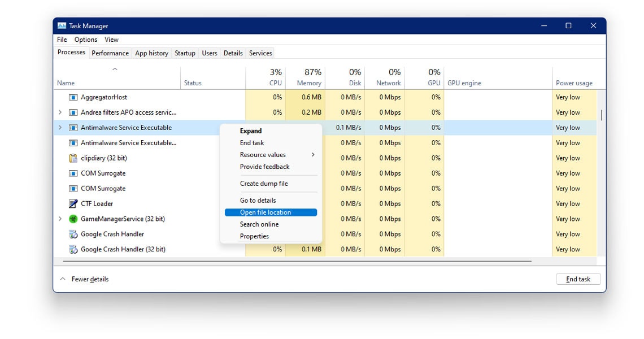Click the clipdiary clipboard icon
This screenshot has width=644, height=339.
coord(74,158)
